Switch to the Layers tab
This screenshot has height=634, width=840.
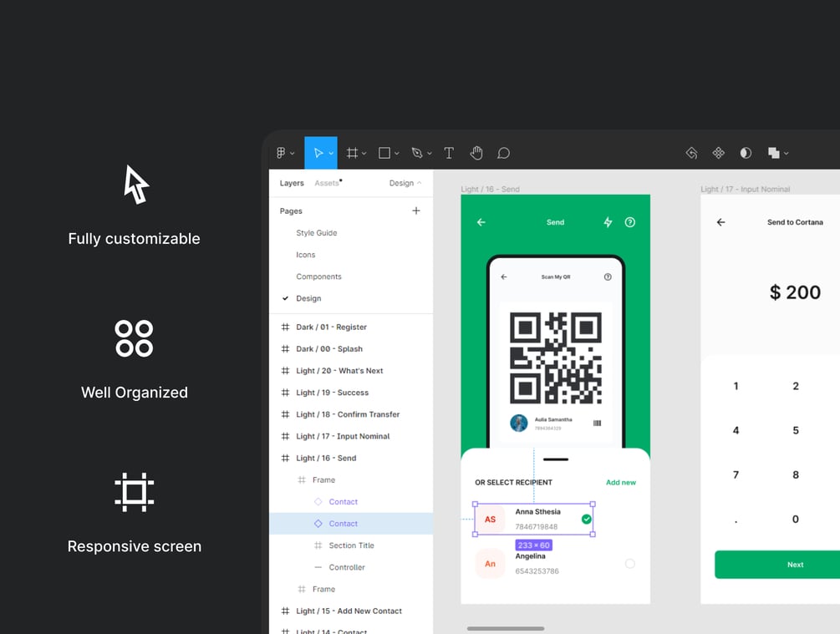pyautogui.click(x=292, y=183)
